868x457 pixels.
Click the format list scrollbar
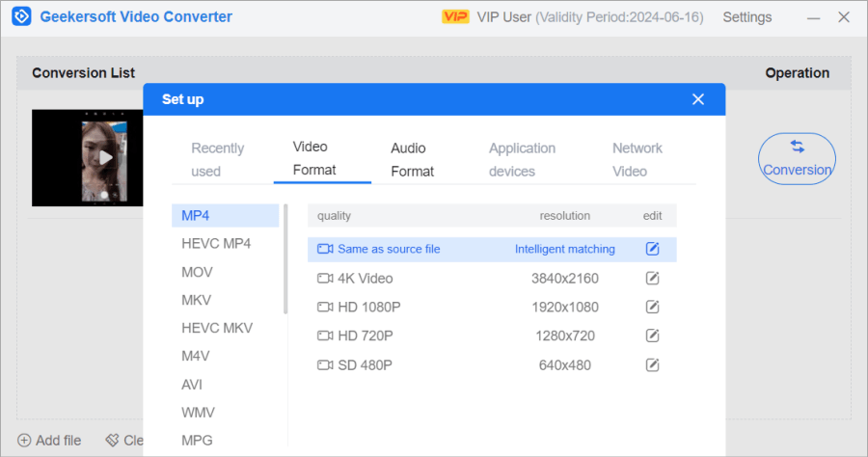[x=285, y=259]
